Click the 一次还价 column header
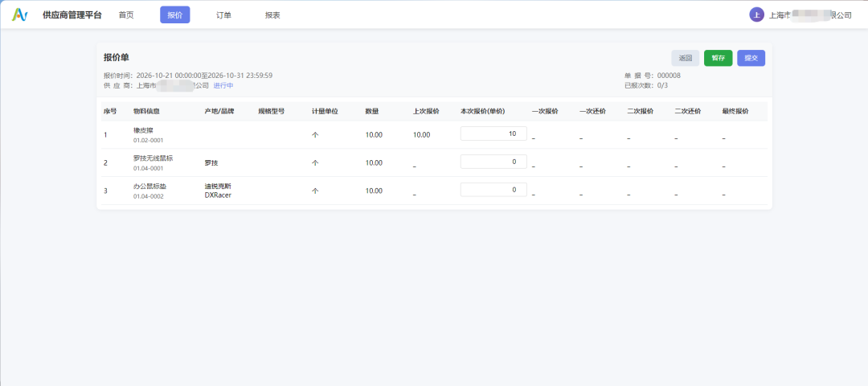The width and height of the screenshot is (868, 386). (x=593, y=111)
